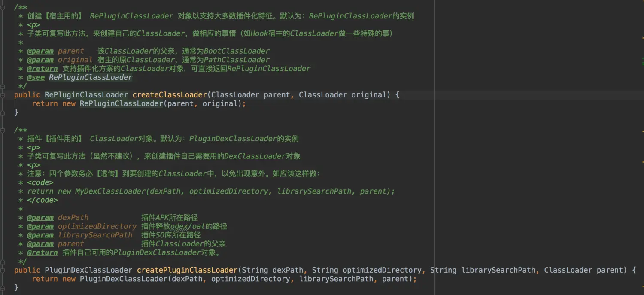The image size is (644, 295).
Task: Click the topmost yellow warning stripe marker
Action: point(642,39)
